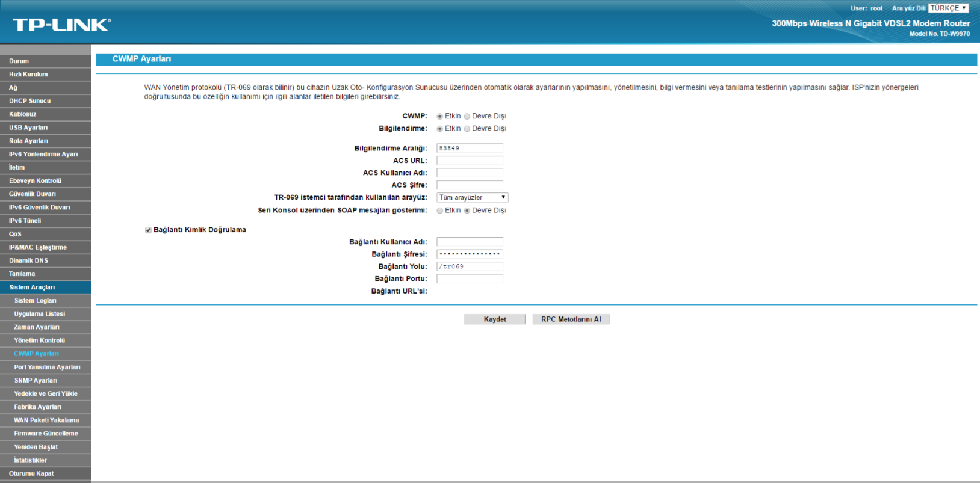Open Ebeveyn Kontrolü menu
Screen dimensions: 980x483
tap(45, 180)
